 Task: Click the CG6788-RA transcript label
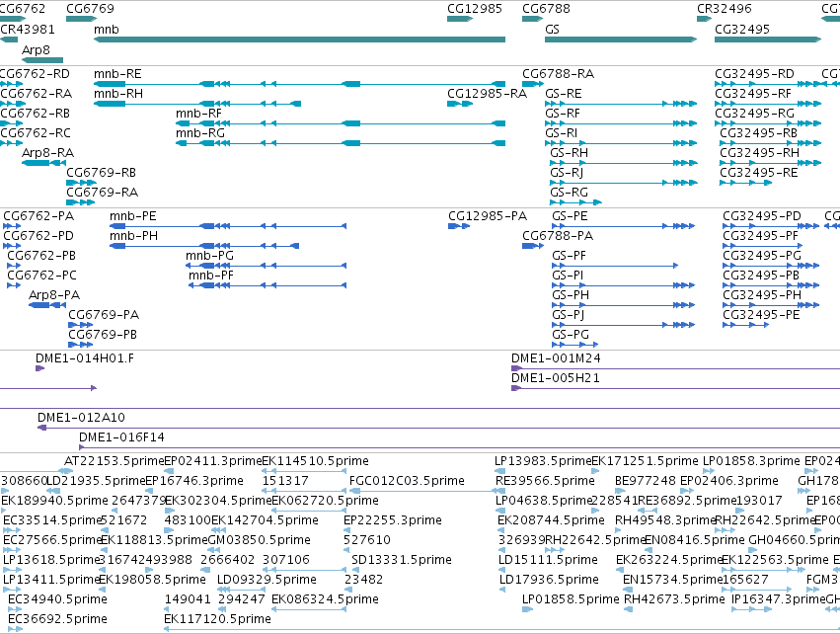coord(559,74)
